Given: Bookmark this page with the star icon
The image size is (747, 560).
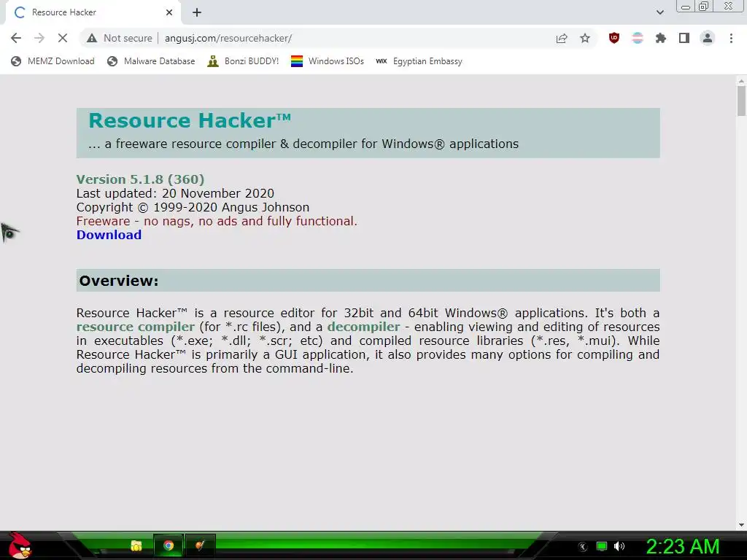Looking at the screenshot, I should click(x=585, y=38).
